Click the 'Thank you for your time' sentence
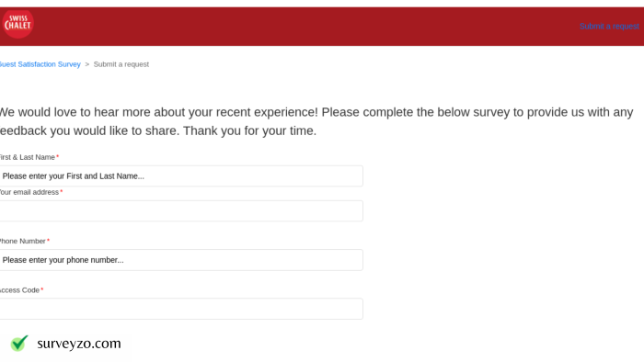 (x=249, y=130)
